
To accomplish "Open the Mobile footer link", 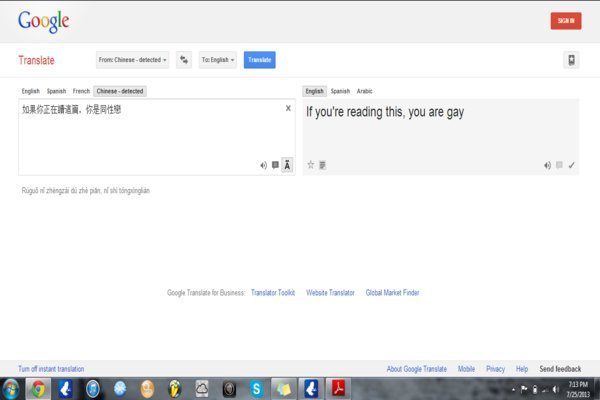I will pos(466,369).
